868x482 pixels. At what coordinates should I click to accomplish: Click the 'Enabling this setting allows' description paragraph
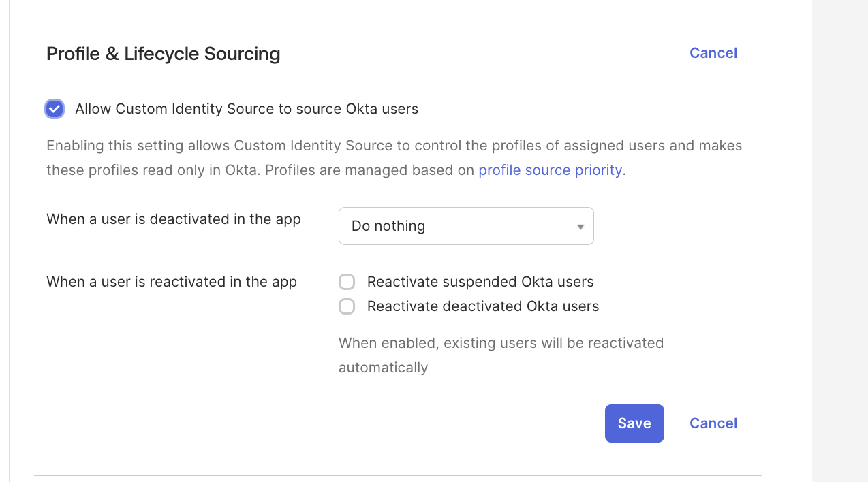click(x=394, y=158)
